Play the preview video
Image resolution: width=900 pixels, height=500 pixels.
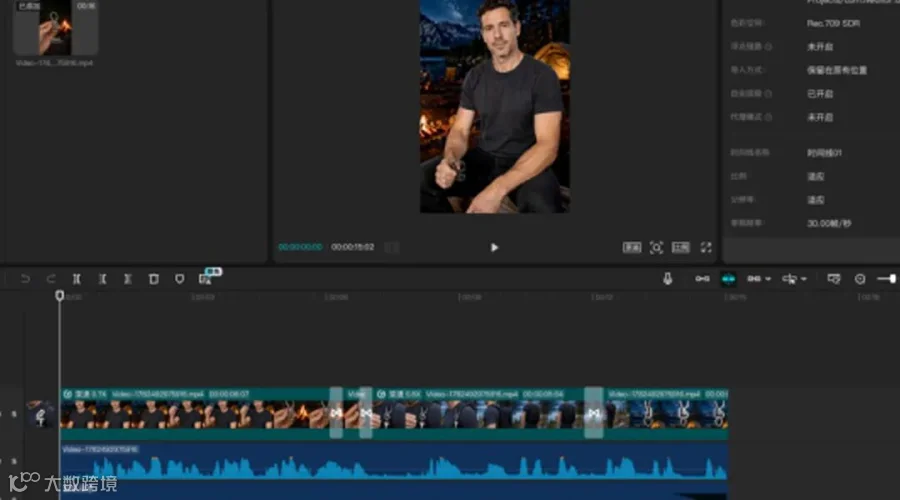494,247
